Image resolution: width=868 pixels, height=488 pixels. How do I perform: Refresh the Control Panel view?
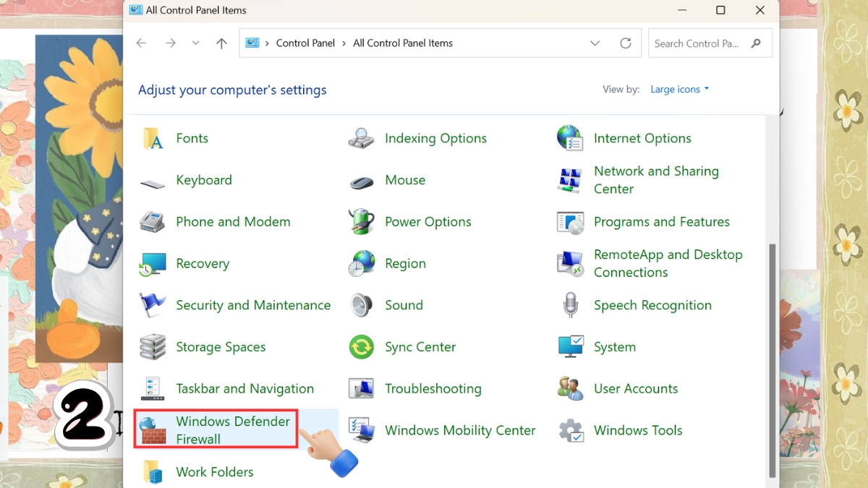coord(626,43)
